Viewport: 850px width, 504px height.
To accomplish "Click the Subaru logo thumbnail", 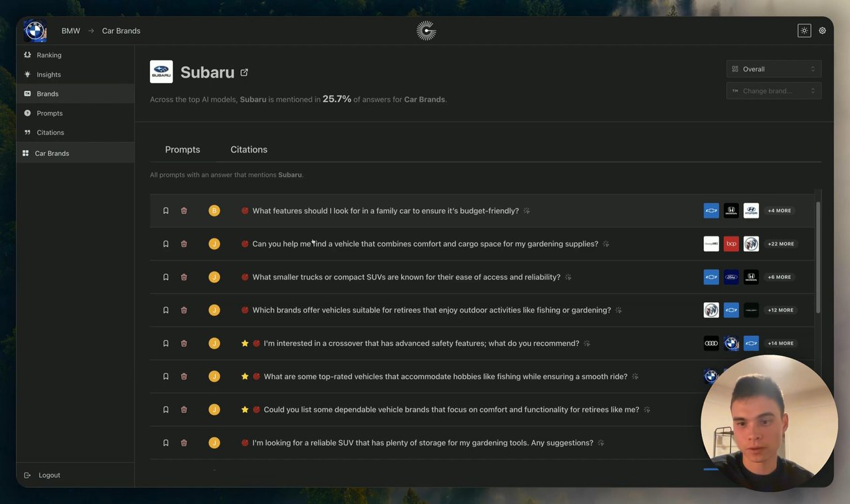I will coord(161,72).
